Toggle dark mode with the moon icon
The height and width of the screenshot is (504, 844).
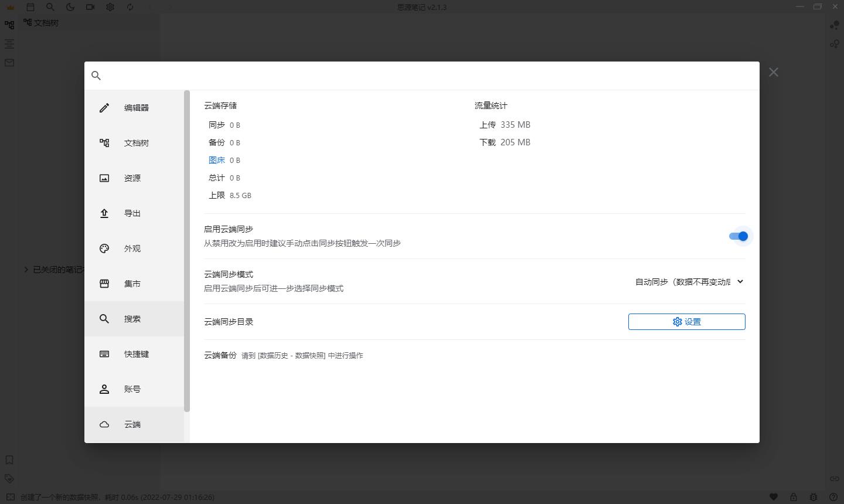point(70,7)
